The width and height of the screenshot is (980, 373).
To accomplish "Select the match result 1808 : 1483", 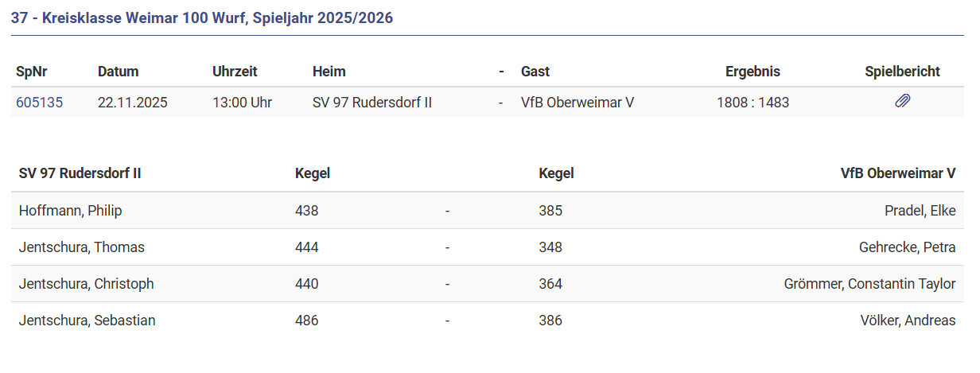I will coord(752,103).
